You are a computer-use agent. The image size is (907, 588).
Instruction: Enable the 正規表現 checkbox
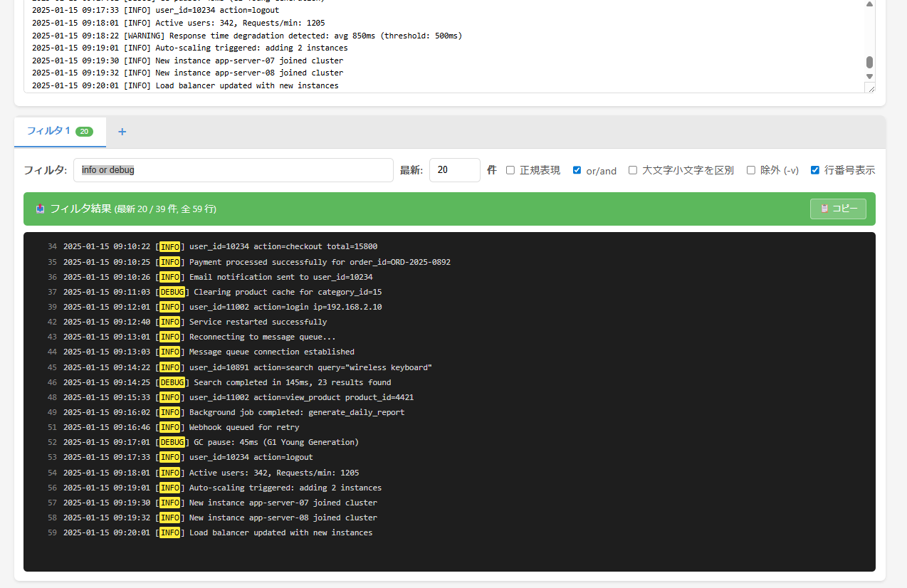coord(510,170)
